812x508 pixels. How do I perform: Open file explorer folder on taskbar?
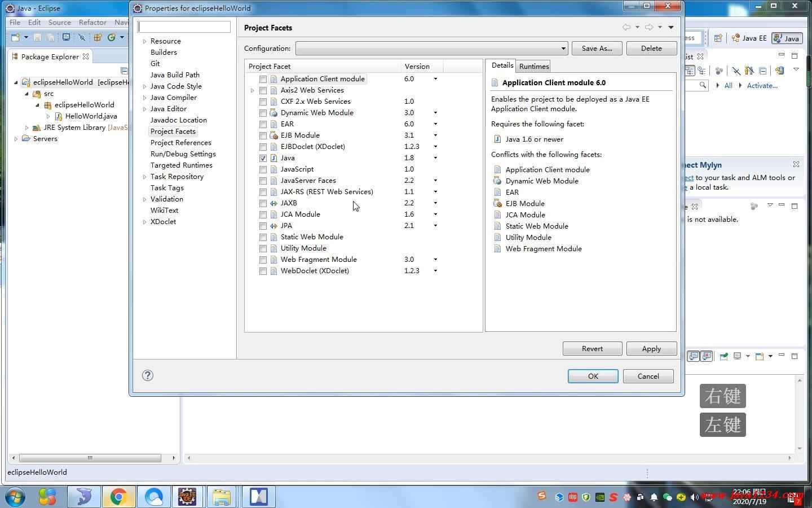[222, 496]
